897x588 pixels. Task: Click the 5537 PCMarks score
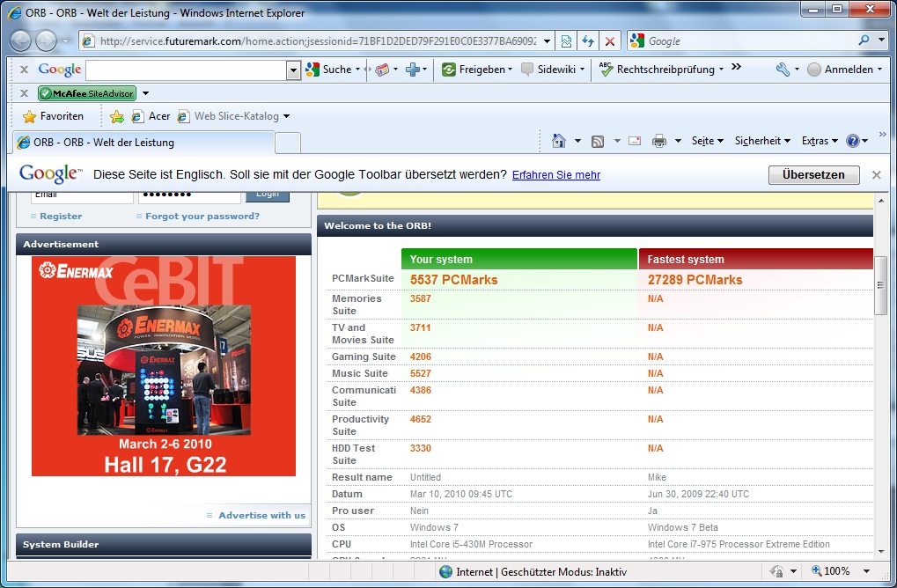[x=453, y=280]
